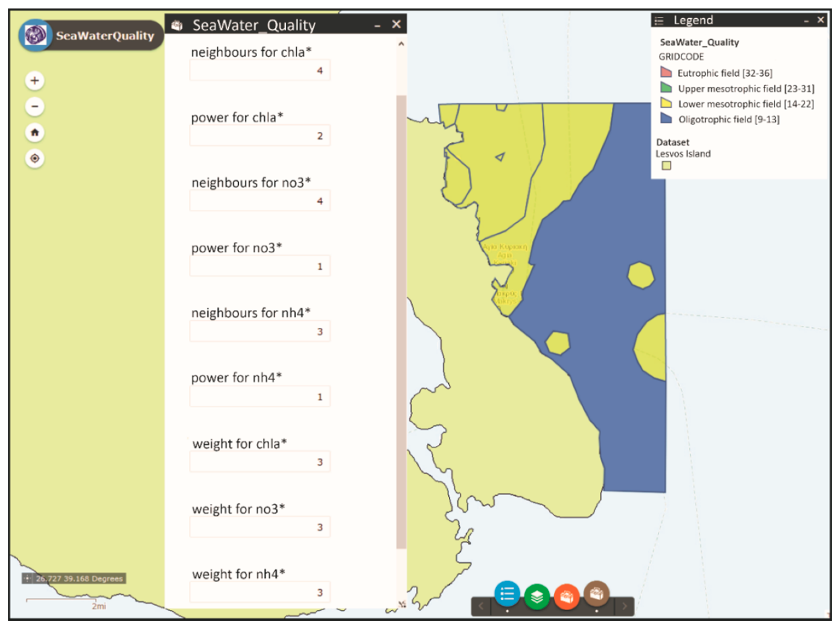Click the weight for nh4 input field
This screenshot has width=840, height=628.
click(260, 592)
